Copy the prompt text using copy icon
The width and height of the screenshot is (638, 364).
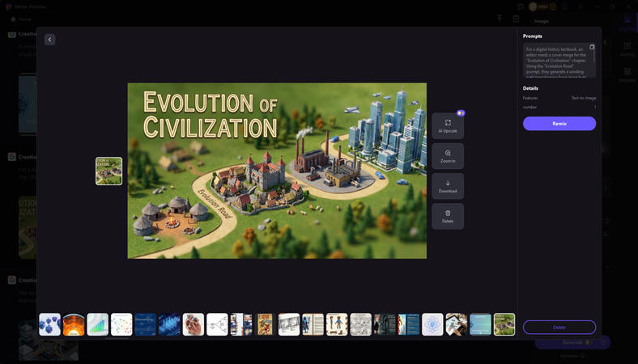coord(592,47)
